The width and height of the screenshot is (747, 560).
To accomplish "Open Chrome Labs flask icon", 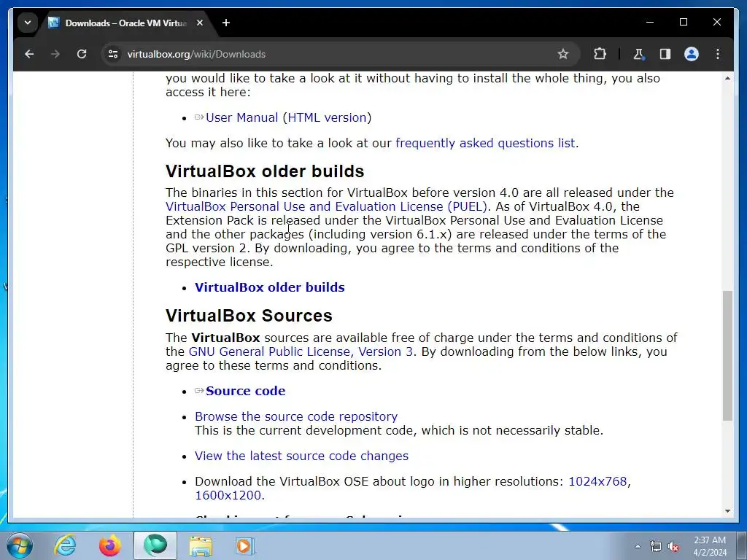I will tap(639, 54).
